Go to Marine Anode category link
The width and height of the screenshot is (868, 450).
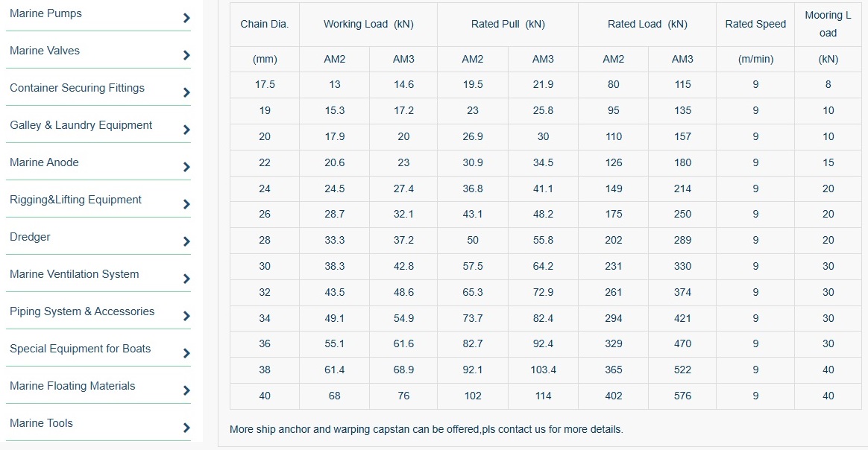click(x=44, y=162)
